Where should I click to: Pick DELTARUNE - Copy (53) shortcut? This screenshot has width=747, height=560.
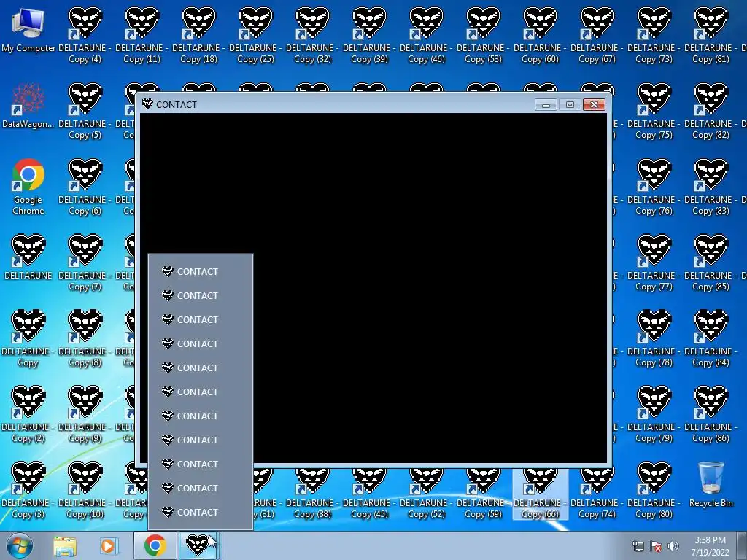(x=483, y=35)
